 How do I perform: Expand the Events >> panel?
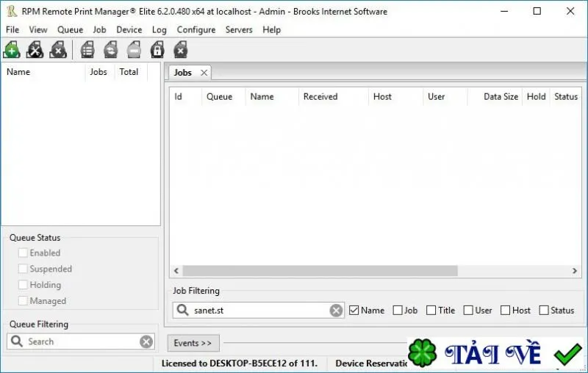[x=193, y=343]
